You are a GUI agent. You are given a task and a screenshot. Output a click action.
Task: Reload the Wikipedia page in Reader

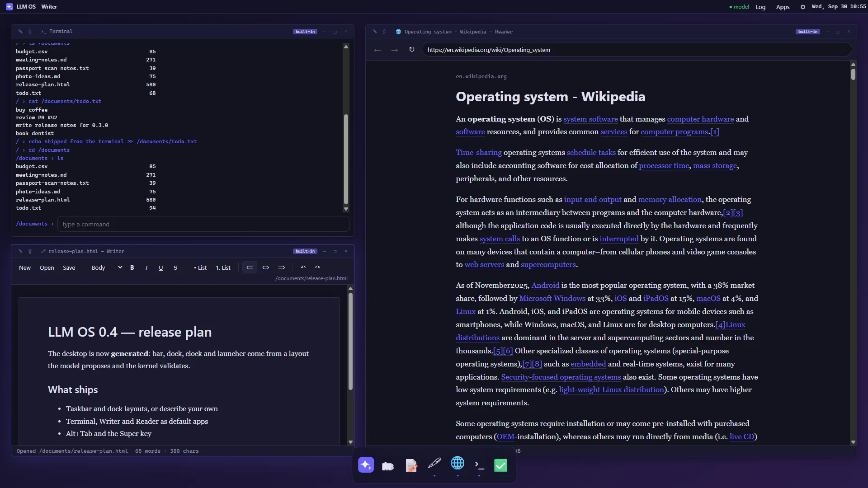(412, 50)
